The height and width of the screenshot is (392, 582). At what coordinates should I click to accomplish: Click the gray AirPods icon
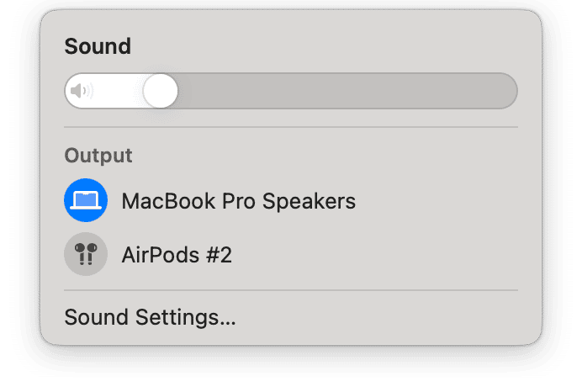click(86, 254)
